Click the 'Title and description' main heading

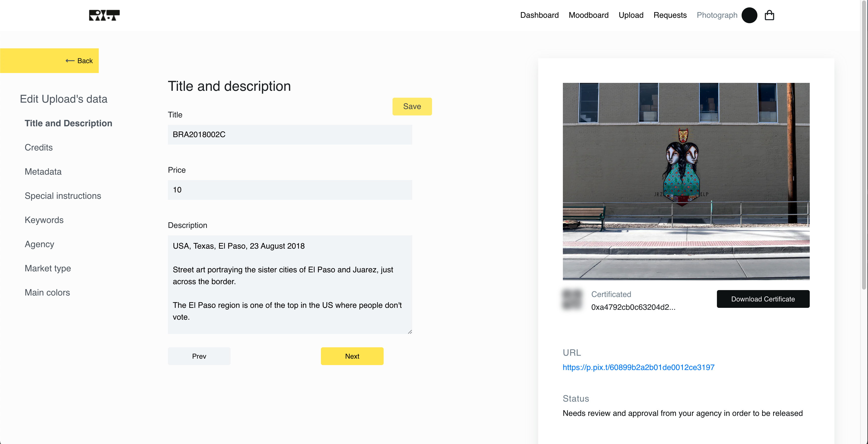point(229,86)
